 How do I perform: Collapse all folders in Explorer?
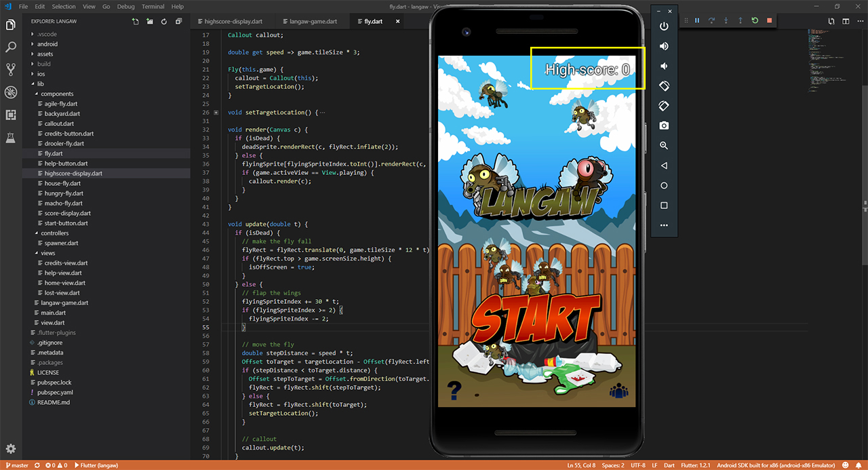point(178,22)
